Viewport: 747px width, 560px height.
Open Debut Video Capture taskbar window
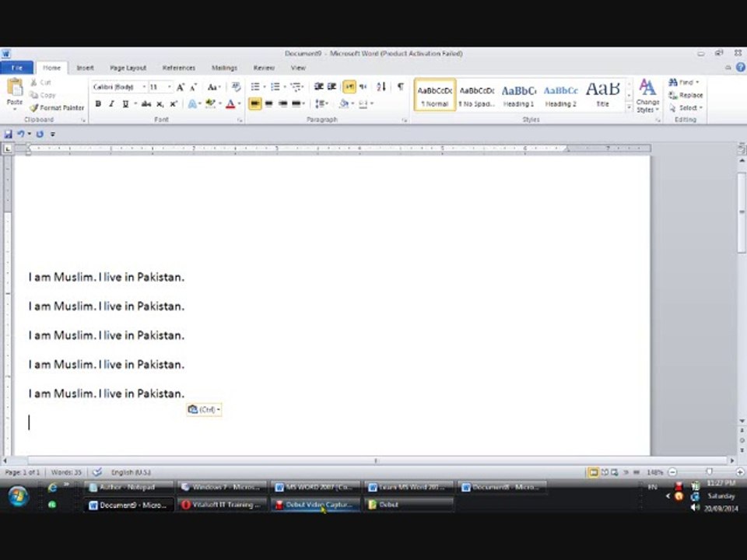pos(315,505)
